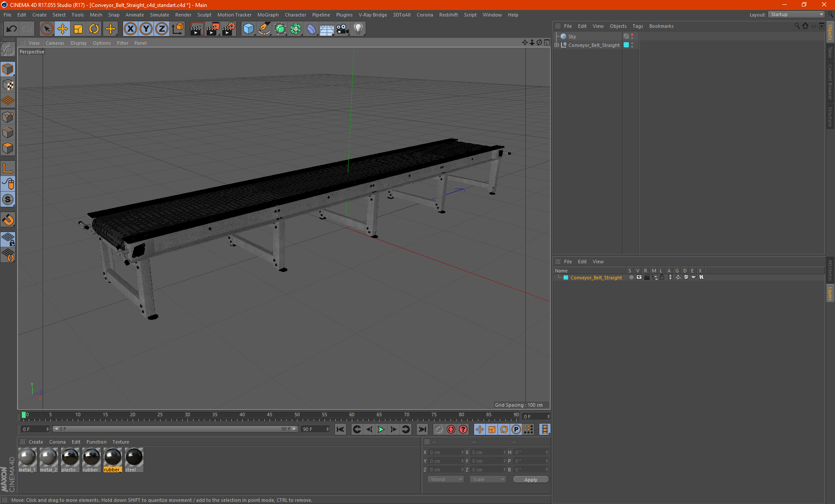
Task: Toggle coordinate system icon
Action: [x=177, y=29]
